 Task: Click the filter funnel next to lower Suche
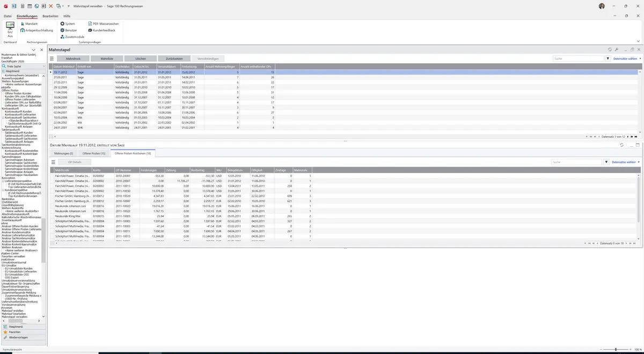click(606, 161)
